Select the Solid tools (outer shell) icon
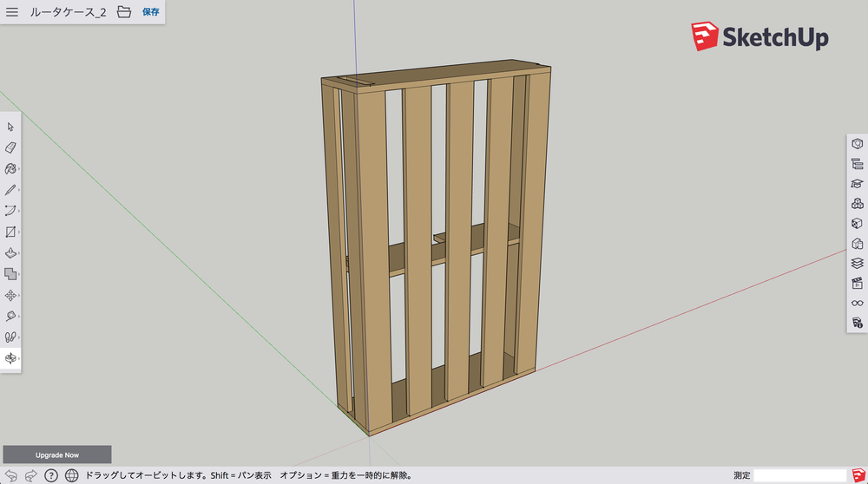Viewport: 868px width, 484px height. [10, 274]
